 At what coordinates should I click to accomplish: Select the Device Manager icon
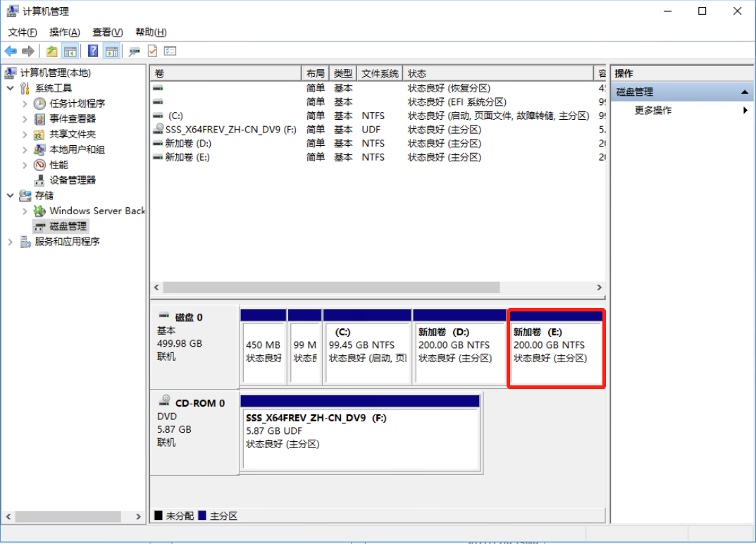click(39, 180)
